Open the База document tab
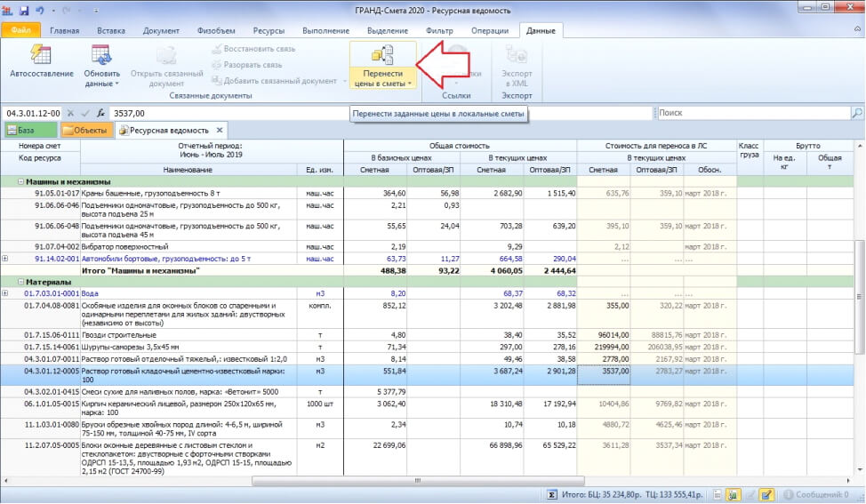Screen dimensions: 866x504 click(30, 131)
